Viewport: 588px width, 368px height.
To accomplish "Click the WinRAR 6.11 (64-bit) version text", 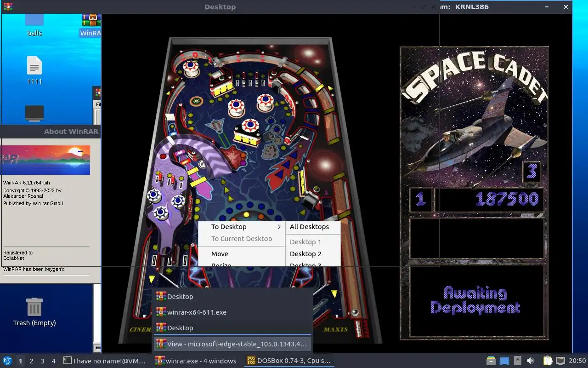I will point(27,183).
